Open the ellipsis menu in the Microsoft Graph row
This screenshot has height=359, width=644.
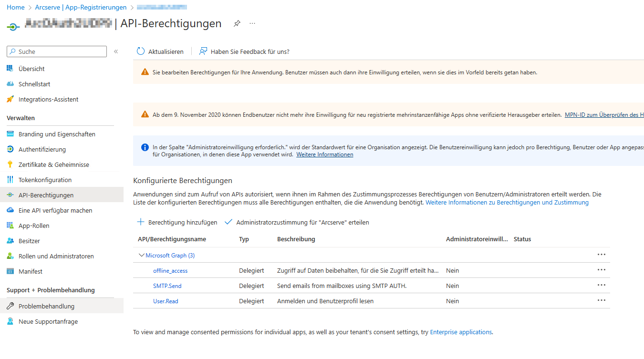(602, 255)
